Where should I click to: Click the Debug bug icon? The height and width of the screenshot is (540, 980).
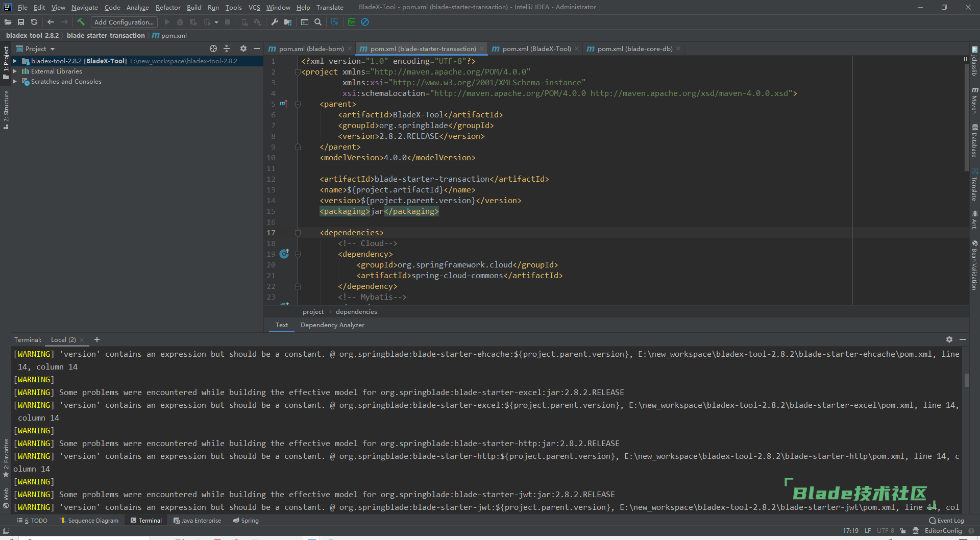[180, 22]
